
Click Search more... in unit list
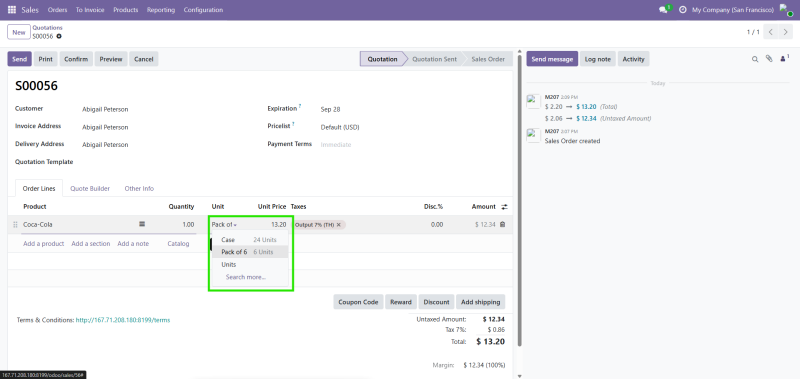(x=246, y=277)
